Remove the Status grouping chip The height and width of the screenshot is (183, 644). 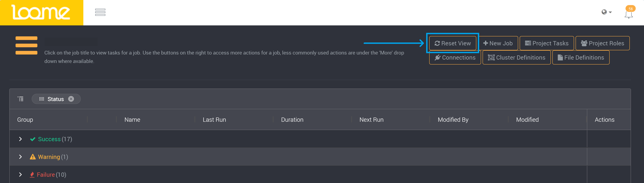(x=71, y=99)
